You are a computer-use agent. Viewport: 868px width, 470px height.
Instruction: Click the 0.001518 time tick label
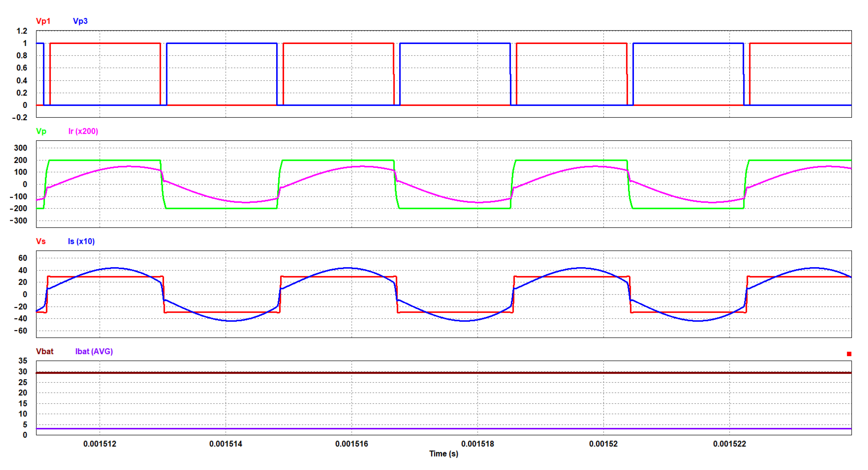(x=478, y=444)
